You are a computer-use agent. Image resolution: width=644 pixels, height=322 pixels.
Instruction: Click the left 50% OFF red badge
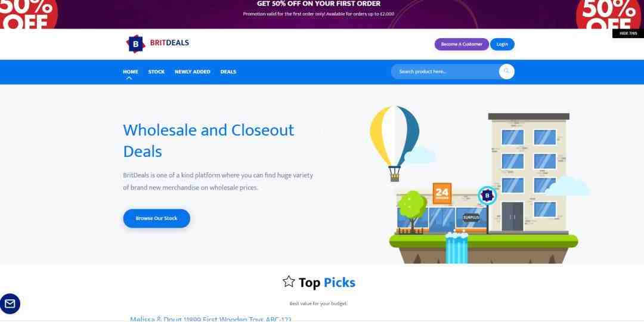click(27, 14)
